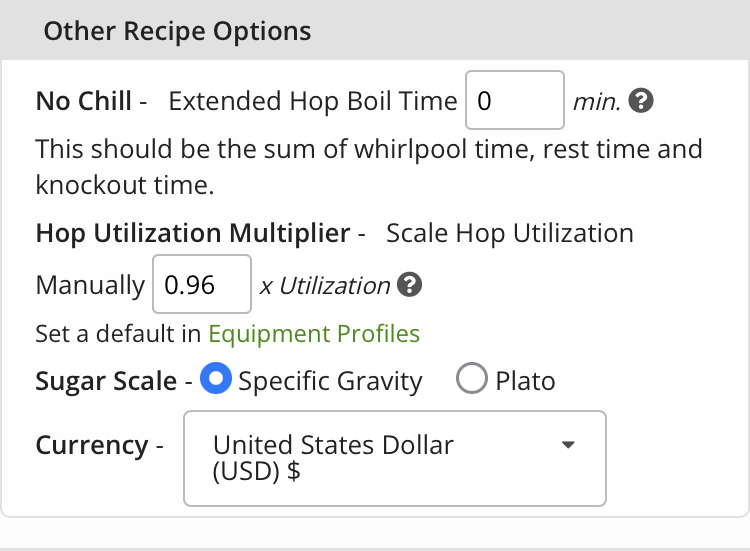Click the 'x Utilization' italic text
The image size is (750, 551).
click(325, 285)
